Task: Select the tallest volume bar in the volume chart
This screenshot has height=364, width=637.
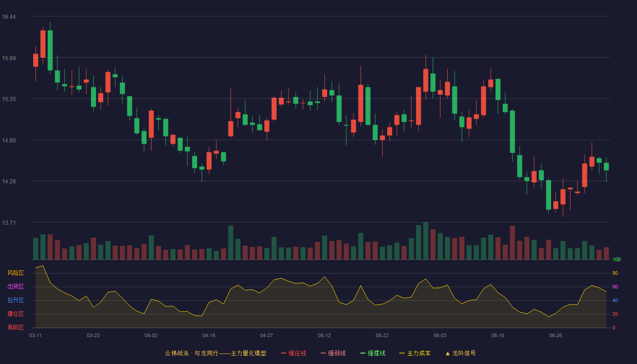Action: point(425,241)
